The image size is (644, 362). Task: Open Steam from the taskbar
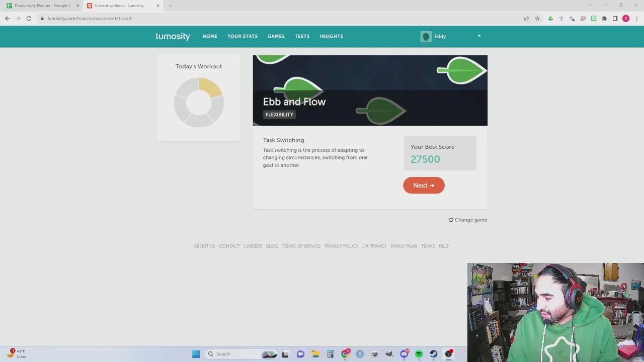tap(433, 354)
